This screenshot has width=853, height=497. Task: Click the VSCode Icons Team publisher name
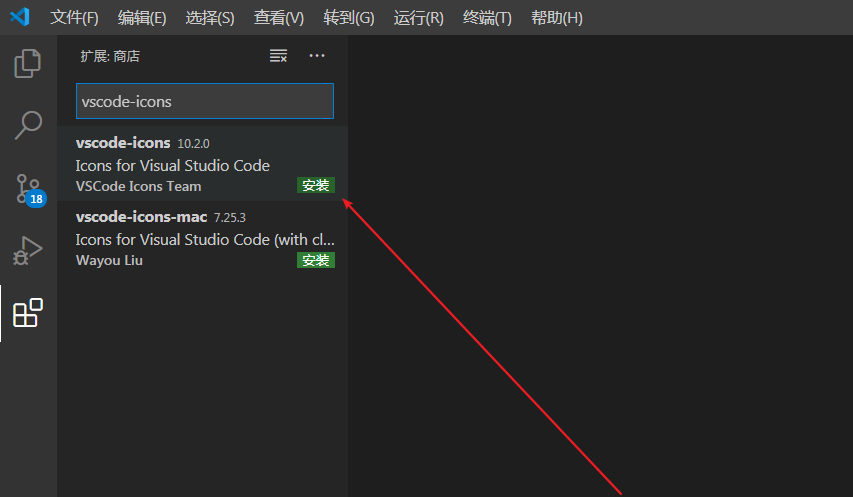tap(139, 187)
